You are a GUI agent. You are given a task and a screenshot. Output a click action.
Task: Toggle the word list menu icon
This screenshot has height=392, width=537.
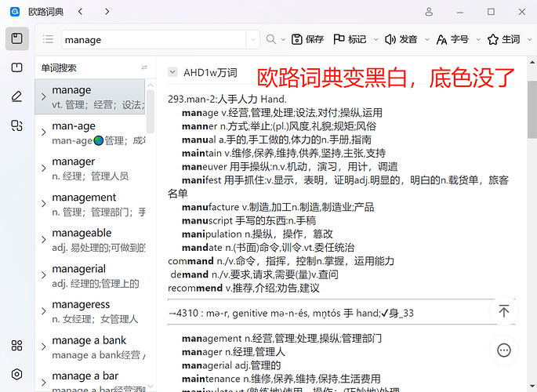(48, 39)
